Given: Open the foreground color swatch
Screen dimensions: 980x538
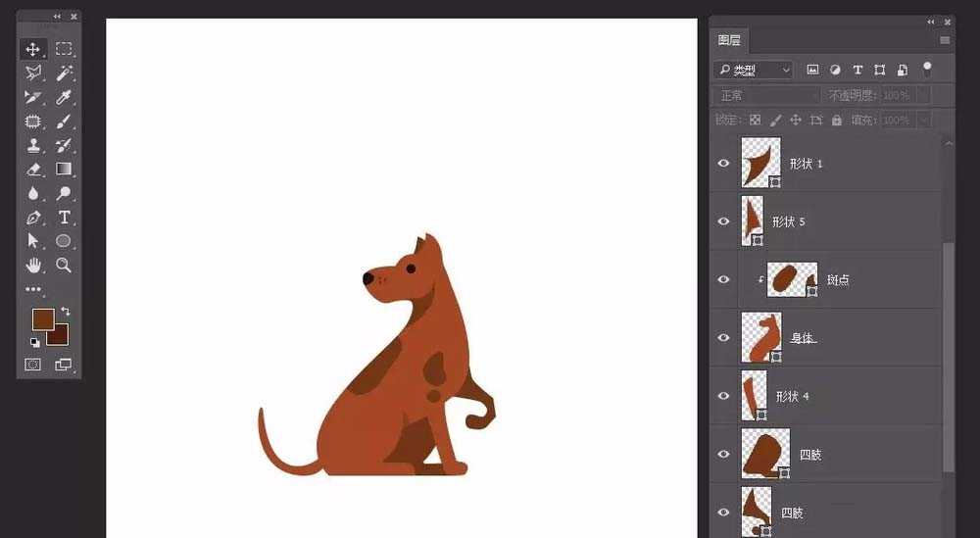Looking at the screenshot, I should (41, 318).
